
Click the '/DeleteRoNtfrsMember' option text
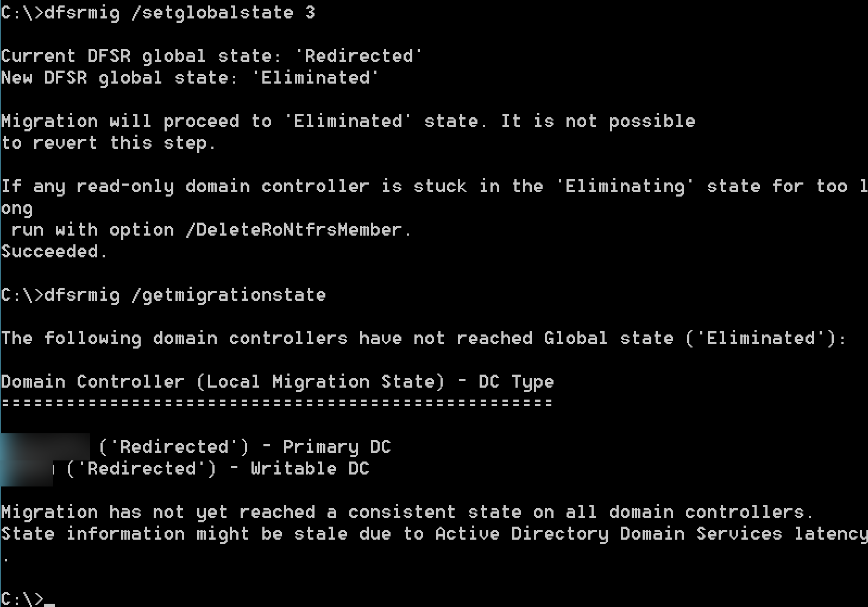[293, 230]
